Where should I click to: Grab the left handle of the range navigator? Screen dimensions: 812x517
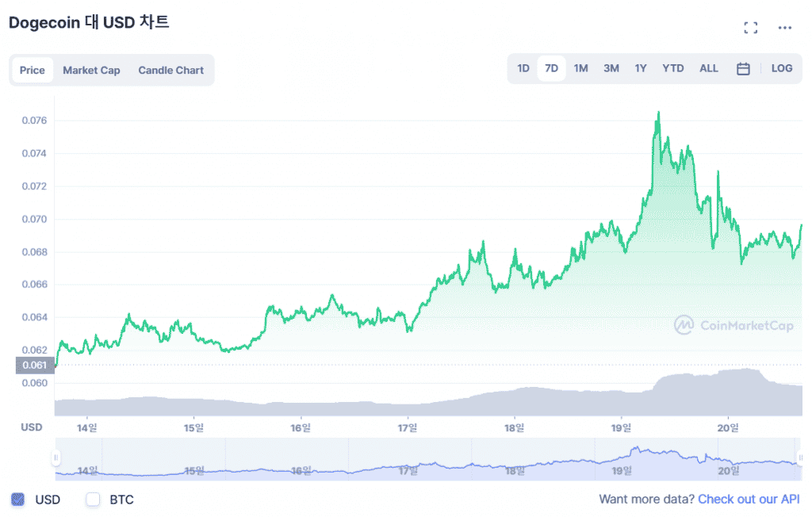[x=56, y=458]
